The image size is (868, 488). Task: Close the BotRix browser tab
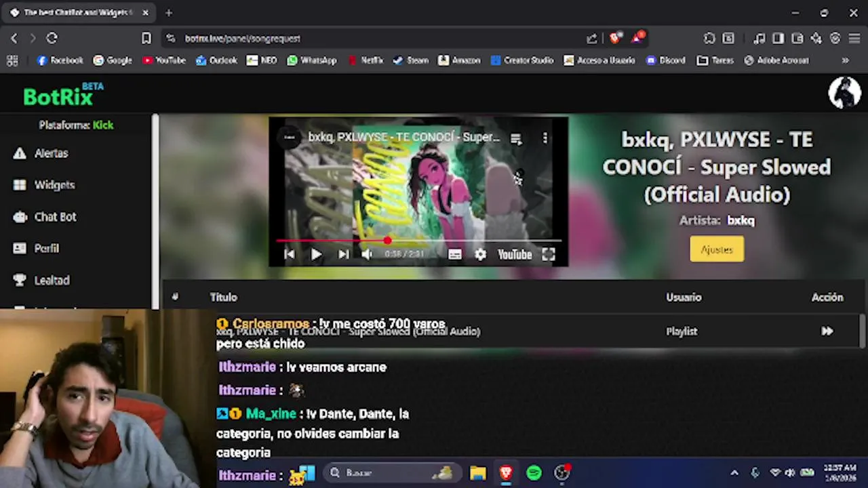145,12
